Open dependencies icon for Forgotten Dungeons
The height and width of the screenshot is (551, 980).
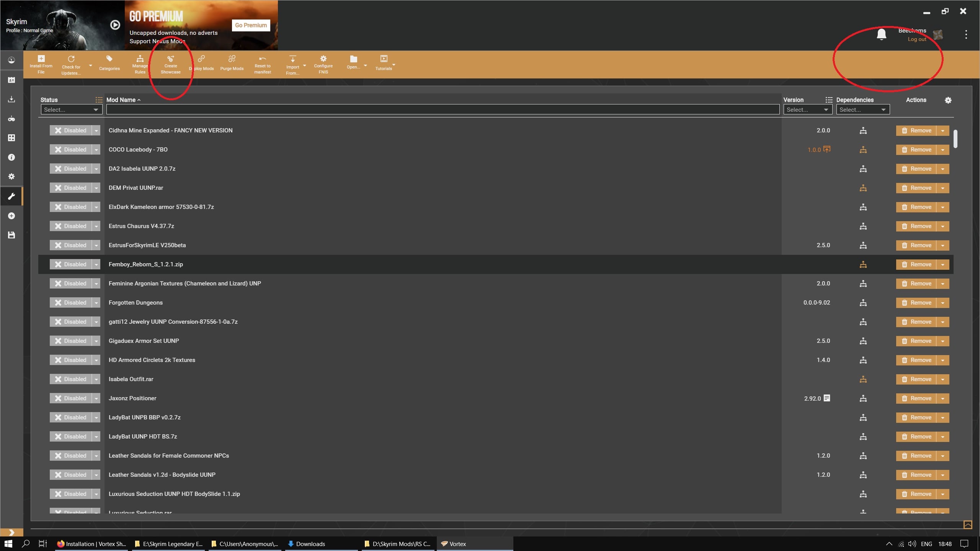pyautogui.click(x=863, y=303)
